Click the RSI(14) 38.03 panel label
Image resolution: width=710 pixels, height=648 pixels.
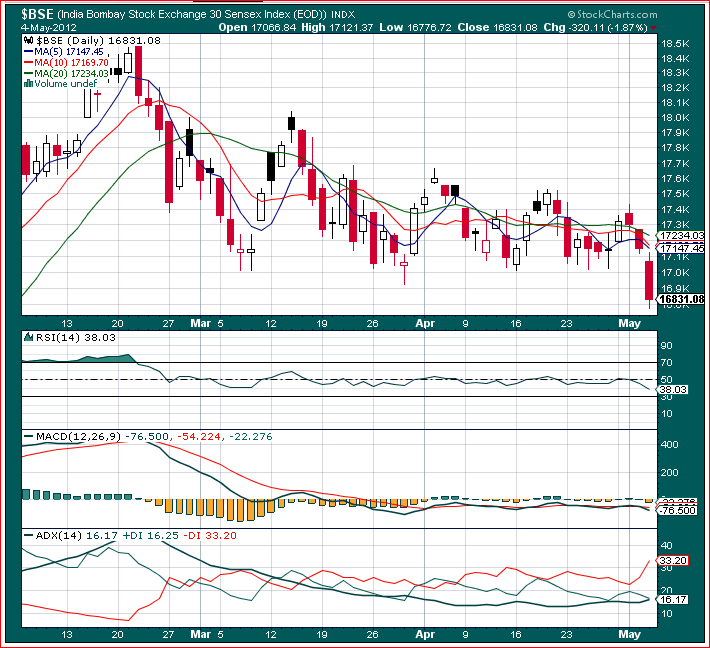point(76,337)
